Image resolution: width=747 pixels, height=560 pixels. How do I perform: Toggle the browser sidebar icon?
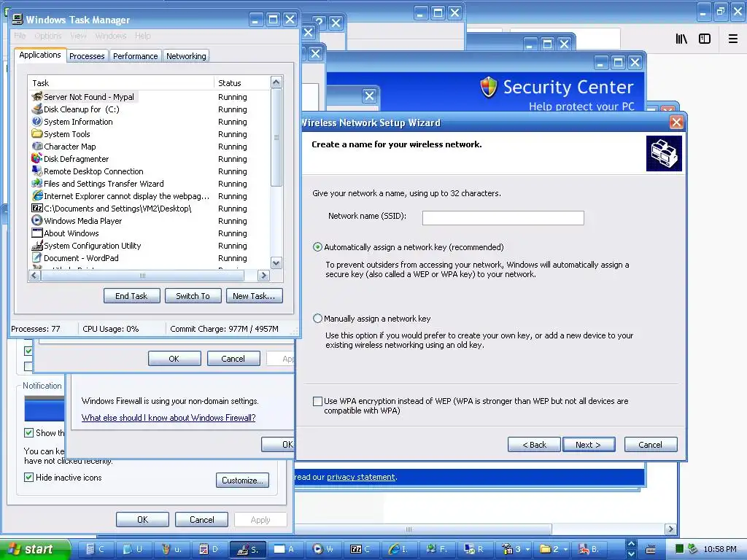pos(705,39)
